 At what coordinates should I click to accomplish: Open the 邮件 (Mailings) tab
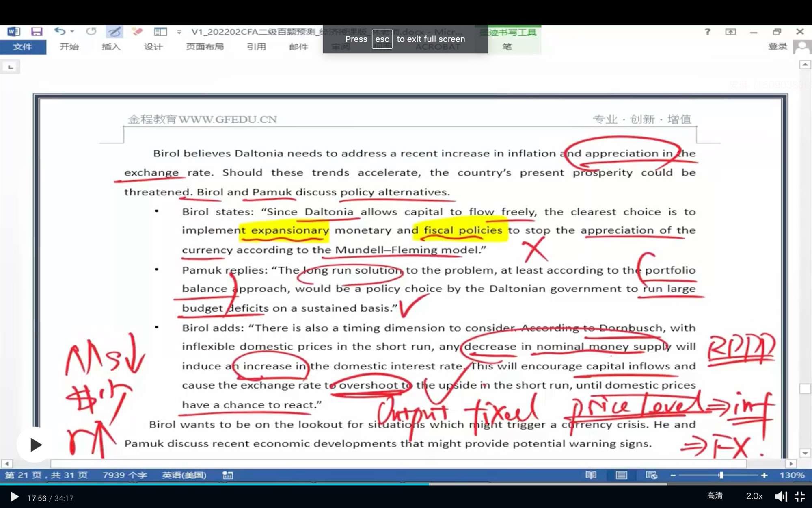[298, 47]
